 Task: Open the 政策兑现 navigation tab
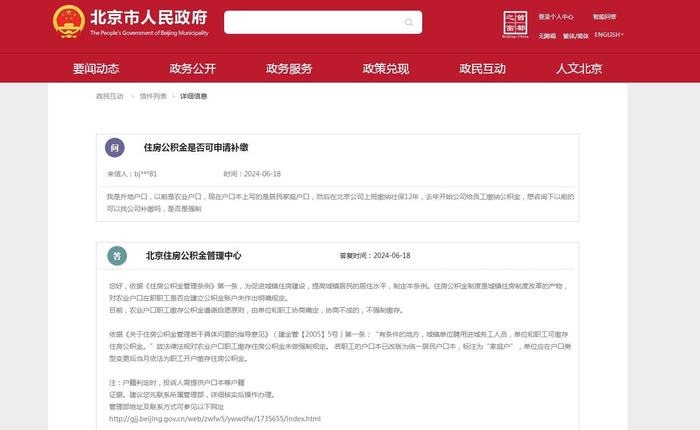click(386, 68)
